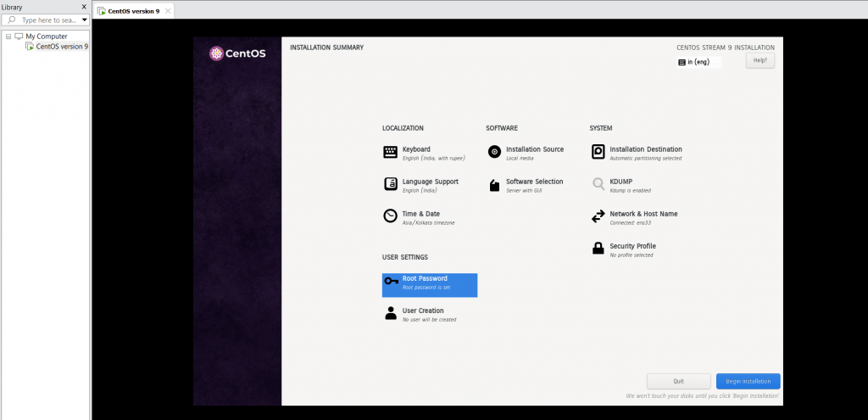
Task: Click the Network & Host Name arrows icon
Action: 598,216
